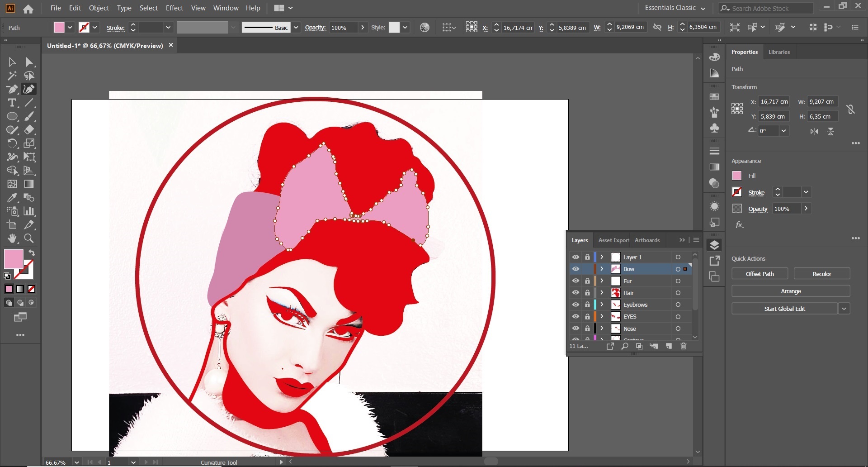Click the Recolor Artwork wheel icon
This screenshot has height=467, width=868.
coord(425,28)
